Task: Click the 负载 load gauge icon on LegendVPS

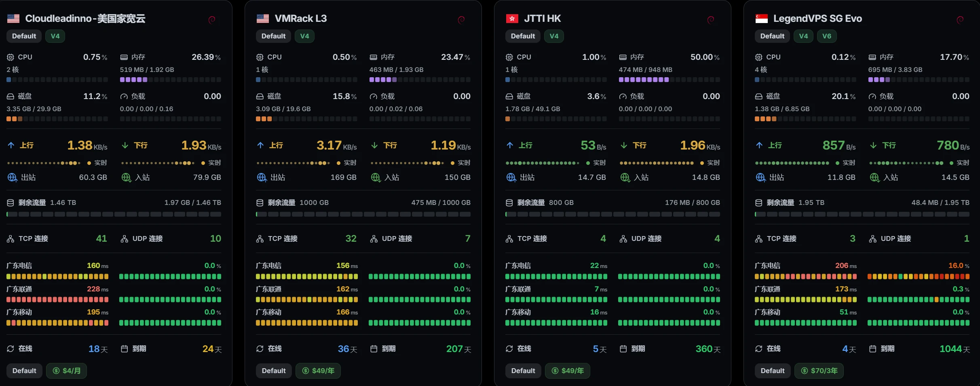Action: pos(872,97)
